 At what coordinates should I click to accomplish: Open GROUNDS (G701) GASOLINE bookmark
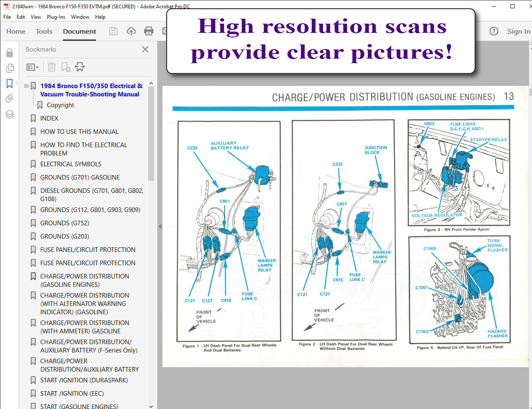80,177
